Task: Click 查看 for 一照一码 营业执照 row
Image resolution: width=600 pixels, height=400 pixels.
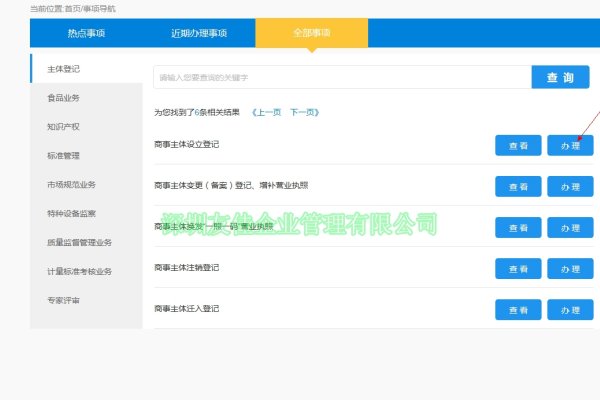Action: (x=518, y=228)
